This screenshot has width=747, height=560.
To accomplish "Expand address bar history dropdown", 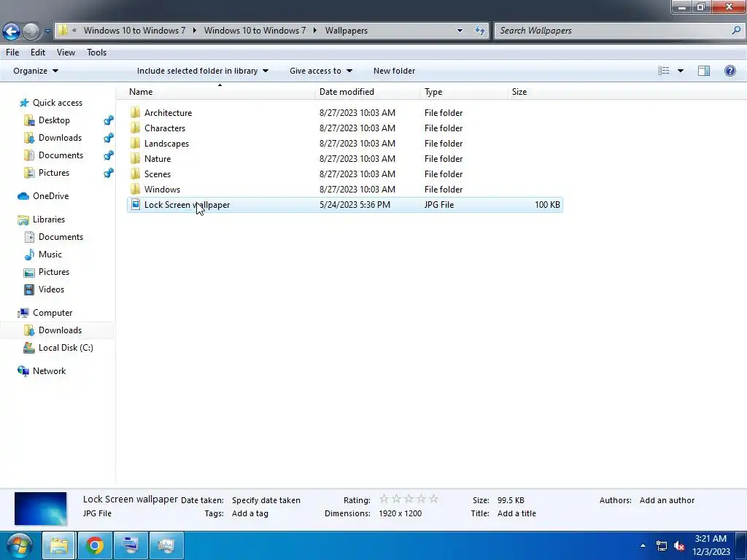I will click(460, 31).
